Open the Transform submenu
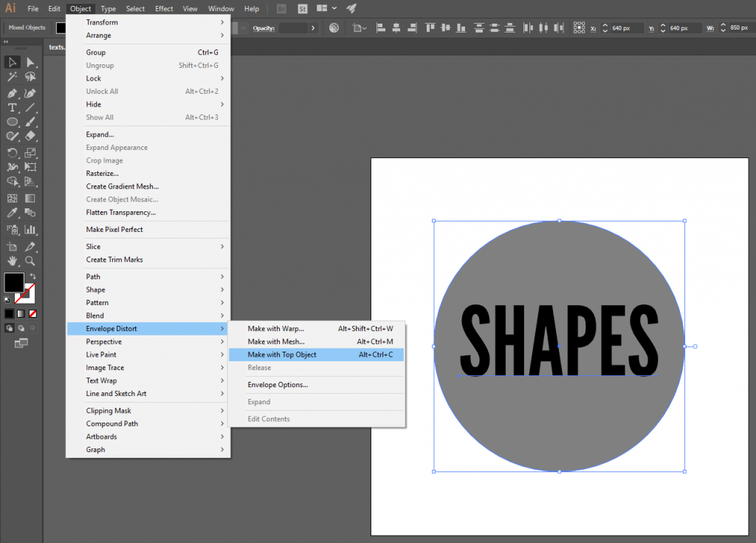This screenshot has height=543, width=756. pos(101,22)
